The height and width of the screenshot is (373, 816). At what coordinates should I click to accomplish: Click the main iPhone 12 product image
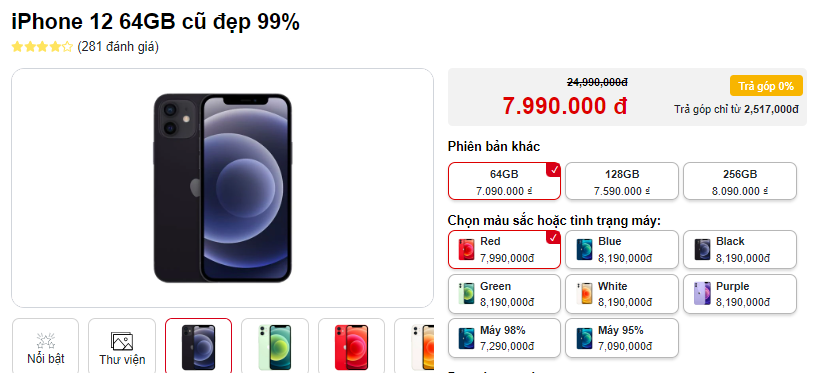pos(222,188)
